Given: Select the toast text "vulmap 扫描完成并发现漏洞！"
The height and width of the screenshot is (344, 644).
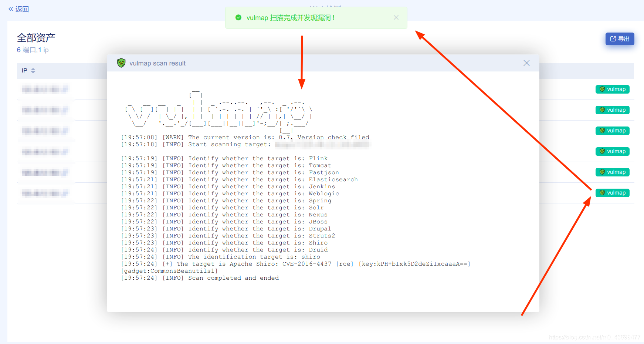Looking at the screenshot, I should point(291,18).
